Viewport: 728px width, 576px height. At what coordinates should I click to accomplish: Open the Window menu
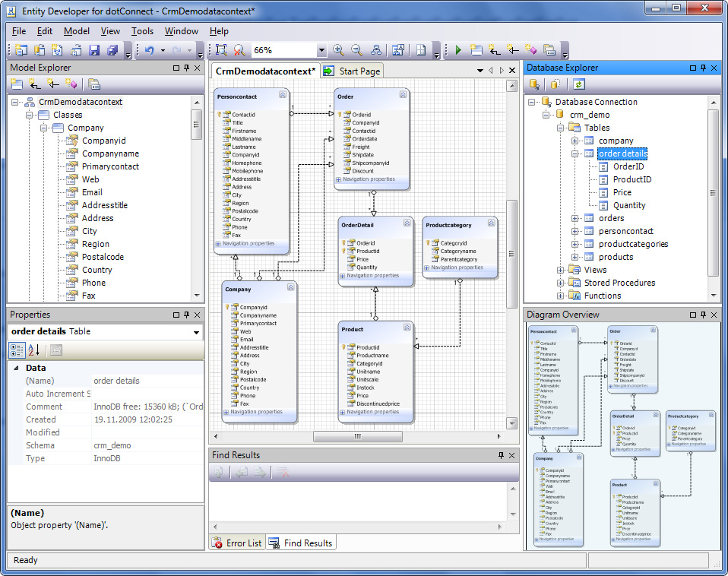[182, 31]
